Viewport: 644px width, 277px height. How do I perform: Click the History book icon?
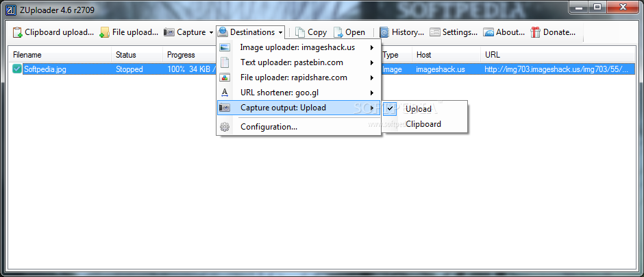[x=384, y=32]
